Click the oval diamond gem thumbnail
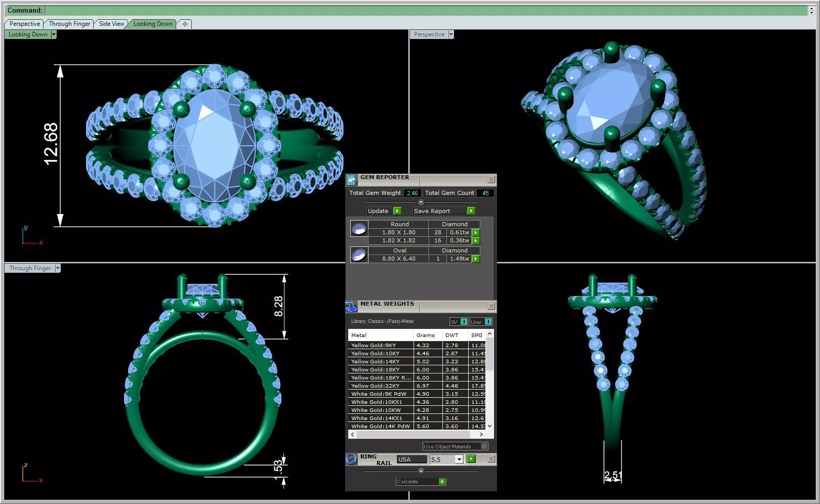820x504 pixels. (359, 255)
